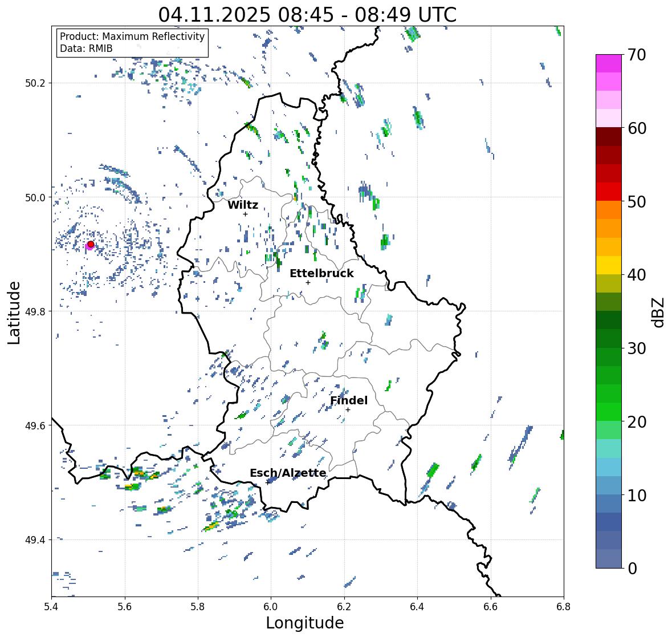Click the 49.4 latitude tick label
Image resolution: width=672 pixels, height=637 pixels.
click(x=35, y=539)
